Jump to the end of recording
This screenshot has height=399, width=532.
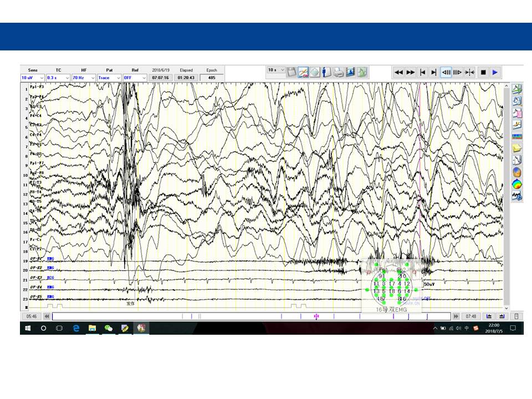(433, 72)
